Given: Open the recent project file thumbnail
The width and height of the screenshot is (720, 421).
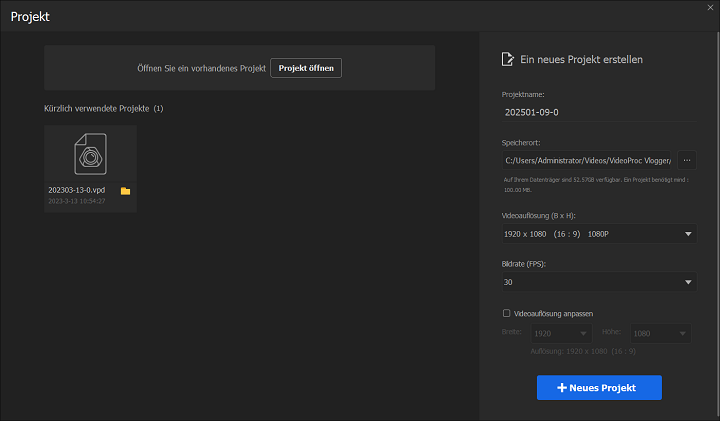Looking at the screenshot, I should (x=90, y=155).
